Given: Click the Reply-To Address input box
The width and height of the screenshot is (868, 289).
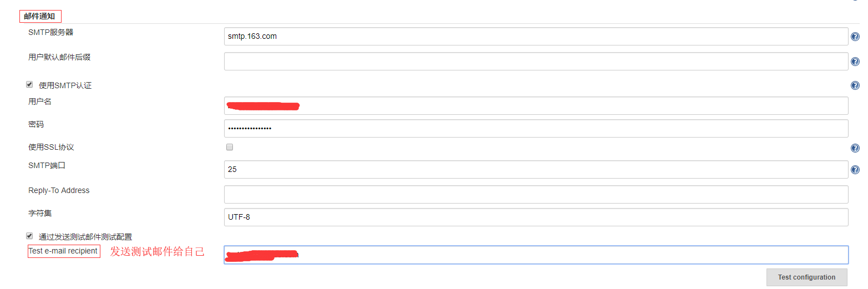Looking at the screenshot, I should [x=536, y=194].
